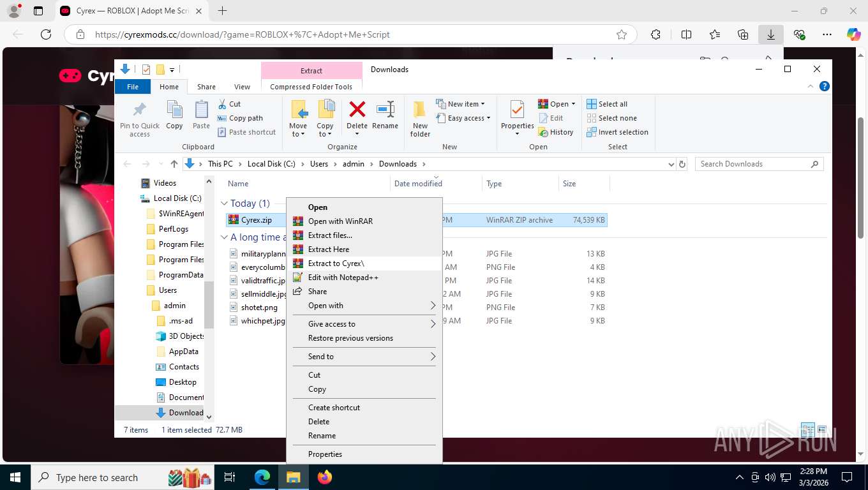Open Move to dropdown
This screenshot has width=868, height=490.
click(x=298, y=130)
